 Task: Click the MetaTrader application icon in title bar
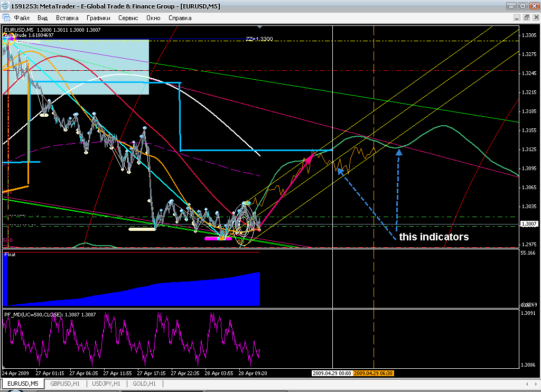[5, 6]
